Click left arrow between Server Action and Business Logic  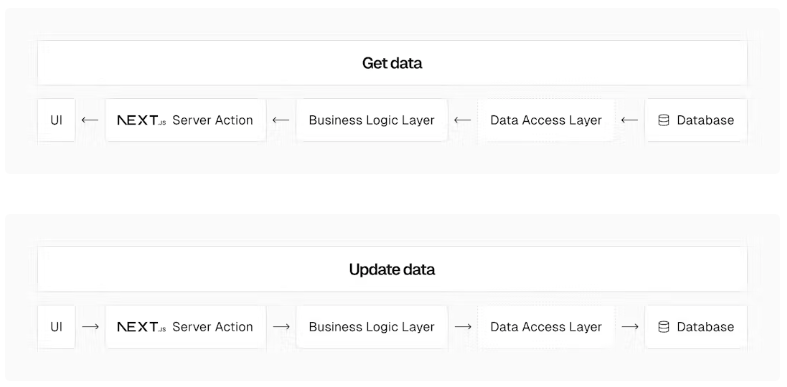pyautogui.click(x=281, y=120)
